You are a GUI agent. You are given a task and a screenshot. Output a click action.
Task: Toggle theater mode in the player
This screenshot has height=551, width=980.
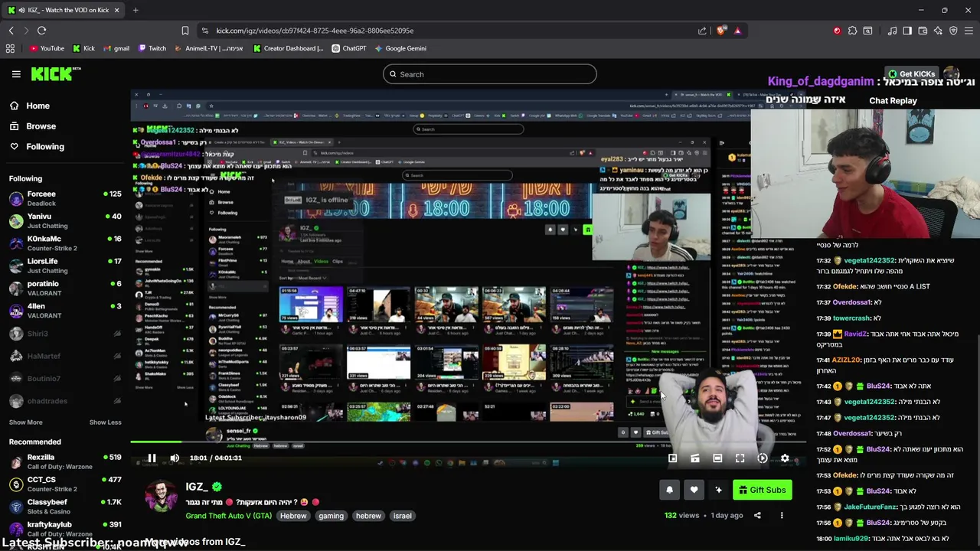click(x=717, y=458)
